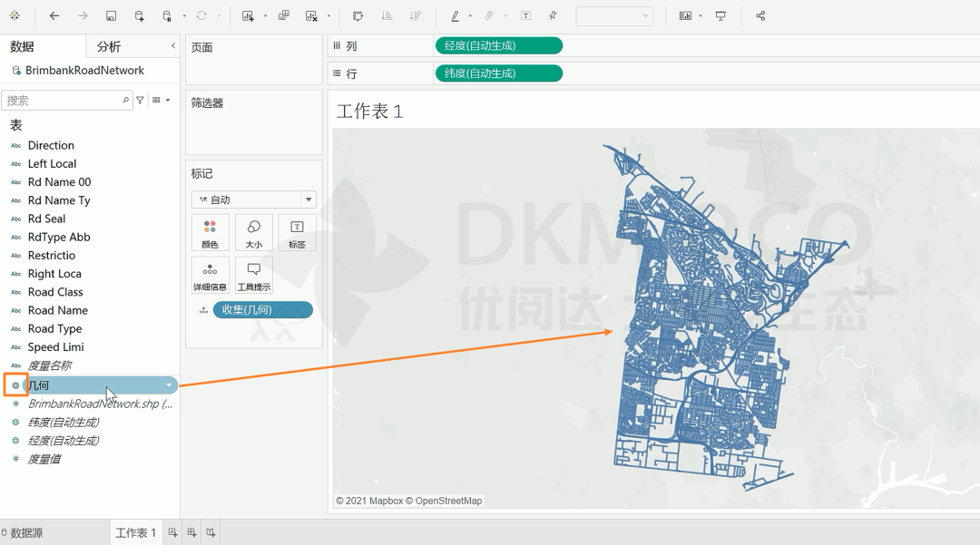Open the 数据源 tab at bottom
Screen dimensions: 980x545
(x=25, y=533)
